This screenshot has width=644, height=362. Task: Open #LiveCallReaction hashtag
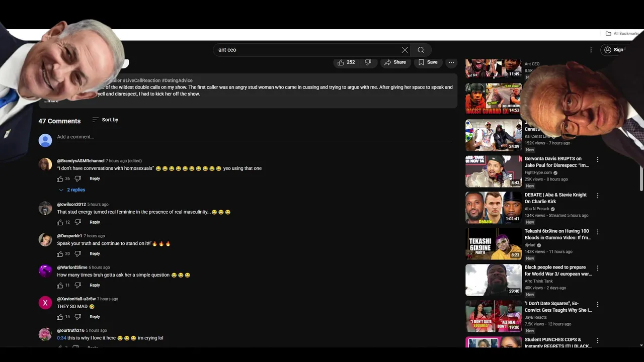coord(141,80)
